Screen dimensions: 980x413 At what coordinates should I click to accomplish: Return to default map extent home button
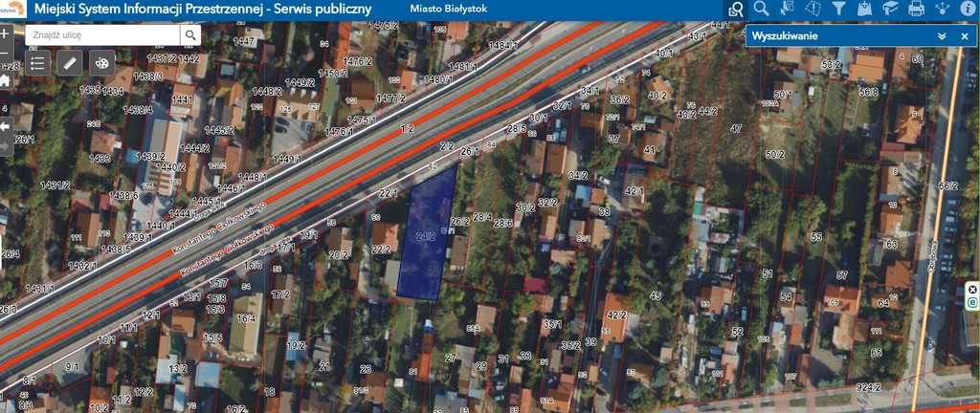5,80
